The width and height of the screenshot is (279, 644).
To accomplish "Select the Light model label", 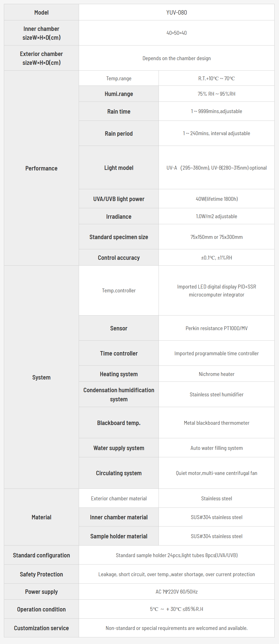I will (x=119, y=168).
